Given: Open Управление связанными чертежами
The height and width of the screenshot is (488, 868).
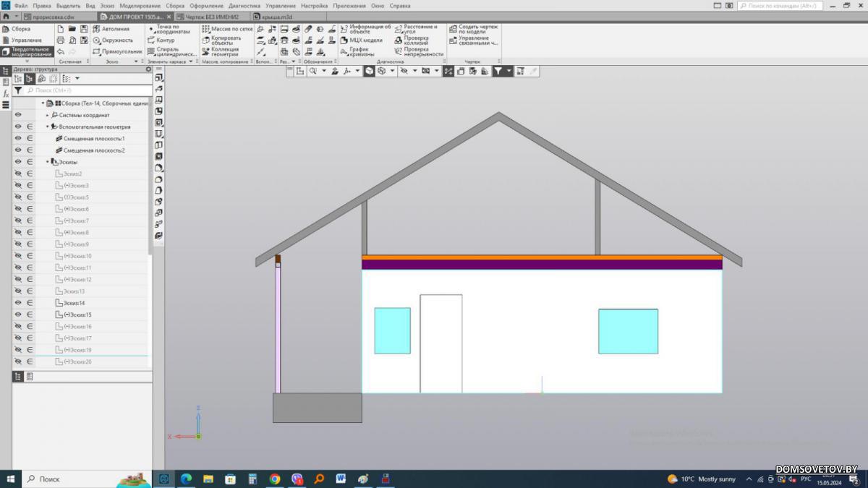Looking at the screenshot, I should (x=473, y=40).
